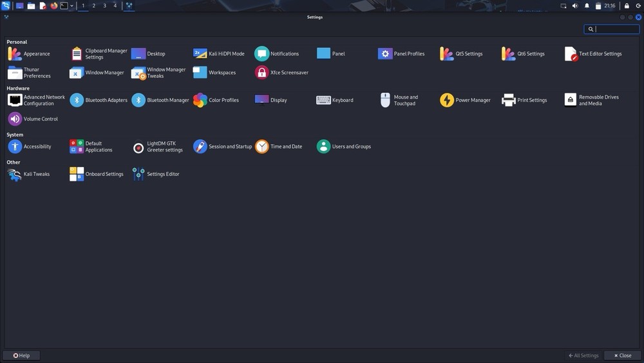Open Notifications settings
The width and height of the screenshot is (644, 363).
[276, 54]
